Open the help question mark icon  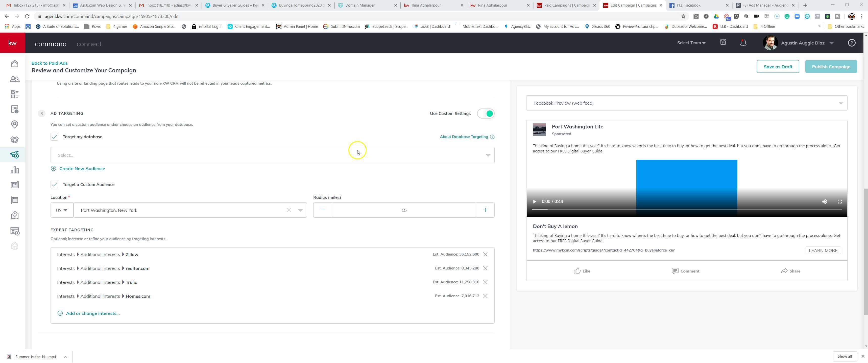click(852, 43)
